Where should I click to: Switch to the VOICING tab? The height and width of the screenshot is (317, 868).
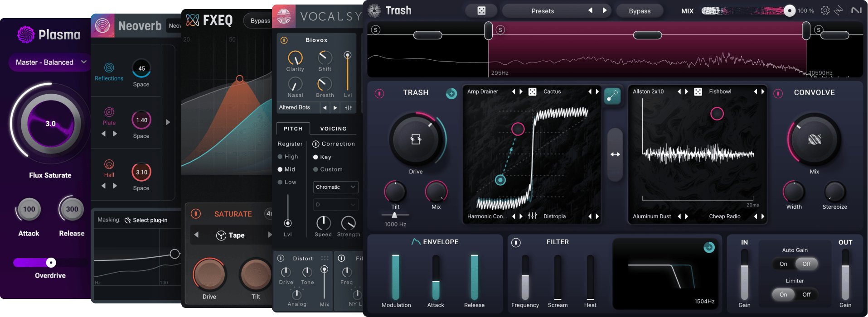(333, 129)
